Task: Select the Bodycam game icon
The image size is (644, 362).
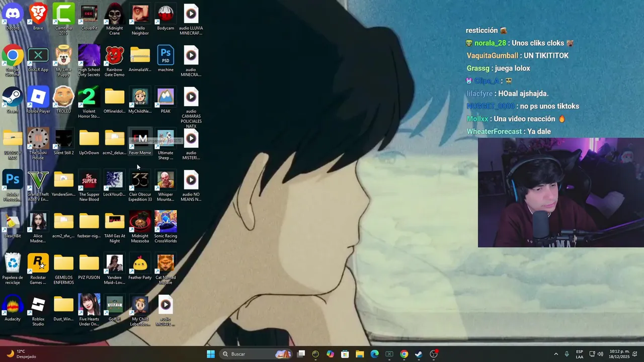Action: point(166,18)
